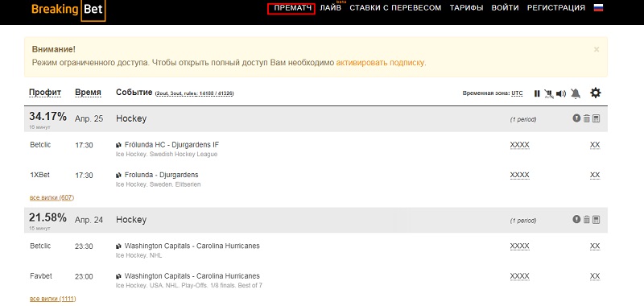
Task: Follow the активировать подписку link
Action: click(x=380, y=63)
